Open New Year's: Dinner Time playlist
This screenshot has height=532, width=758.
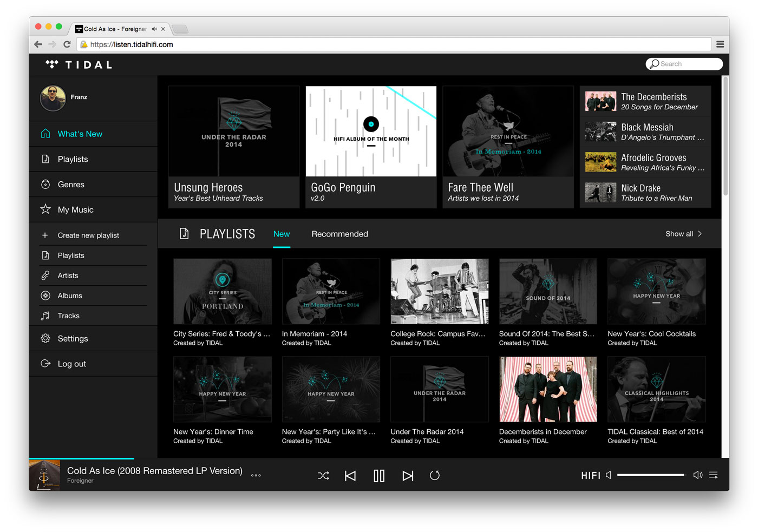pos(223,389)
